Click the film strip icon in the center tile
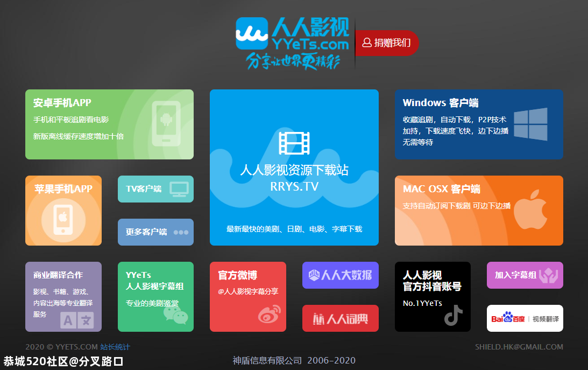Viewport: 588px width, 370px height. tap(294, 143)
